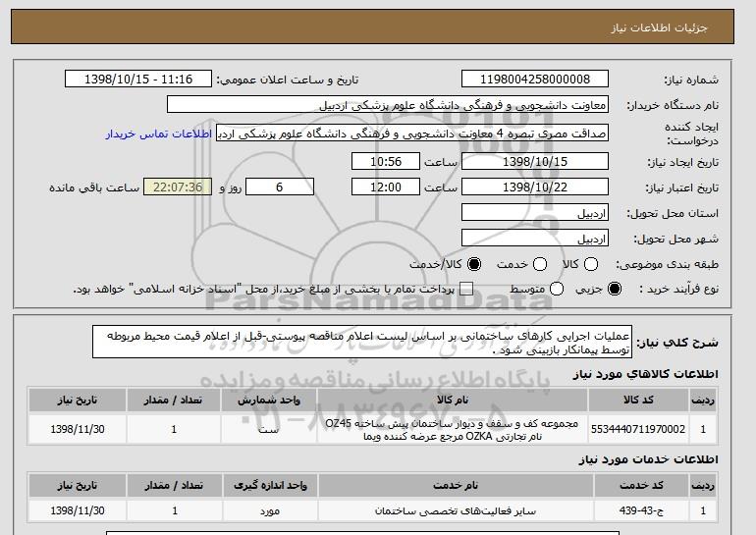
Task: Select the خدمت radio button
Action: (x=540, y=264)
